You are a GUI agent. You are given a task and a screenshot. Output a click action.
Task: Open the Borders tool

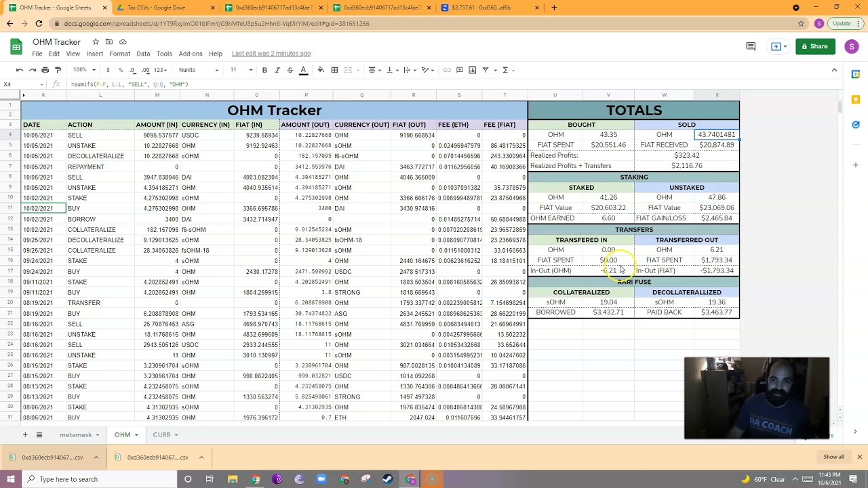tap(334, 70)
